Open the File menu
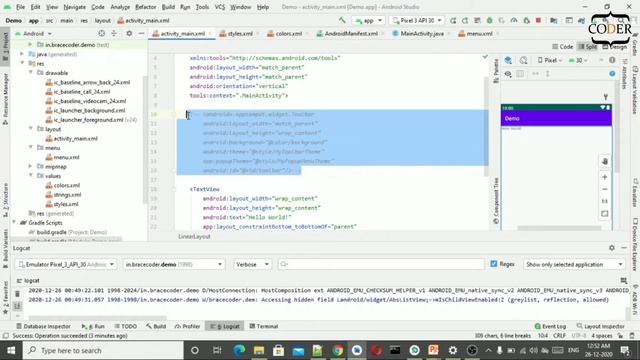The height and width of the screenshot is (360, 640). pyautogui.click(x=20, y=7)
